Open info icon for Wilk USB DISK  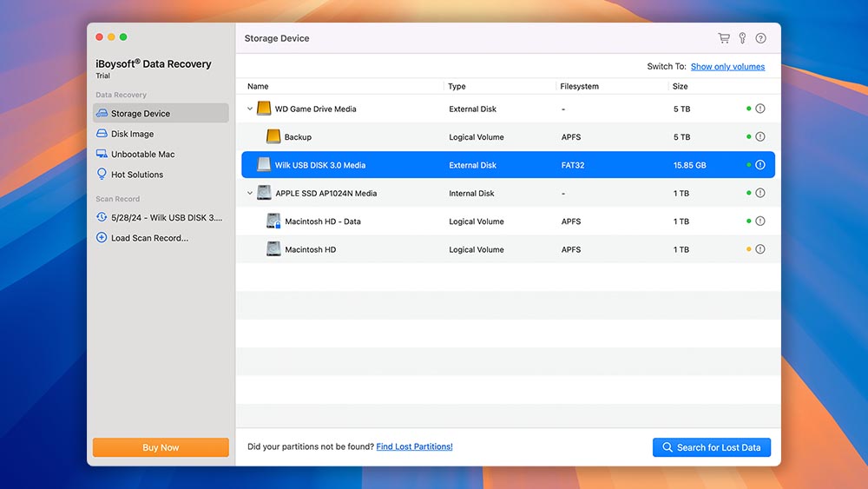760,165
